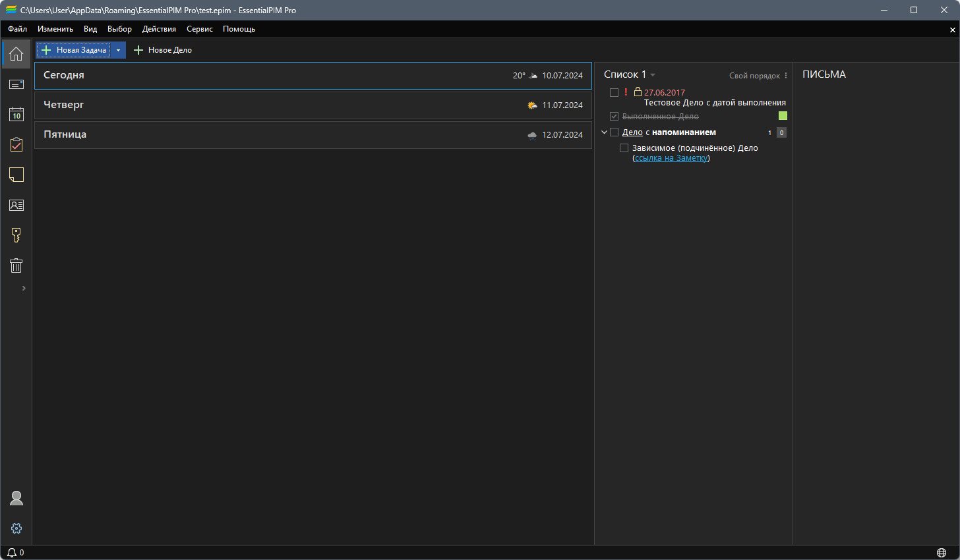Click the green color swatch on Выполненное Дело
The height and width of the screenshot is (560, 960).
point(783,116)
